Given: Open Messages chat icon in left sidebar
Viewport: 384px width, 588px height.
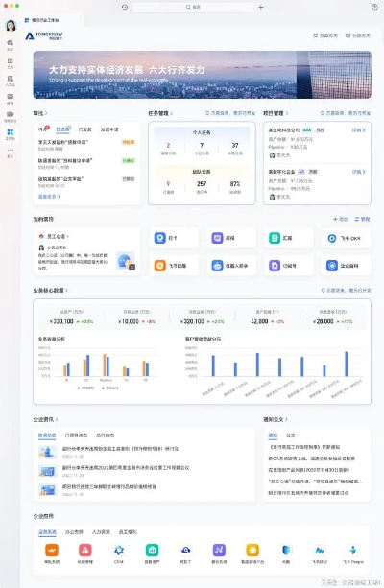Looking at the screenshot, I should tap(11, 45).
